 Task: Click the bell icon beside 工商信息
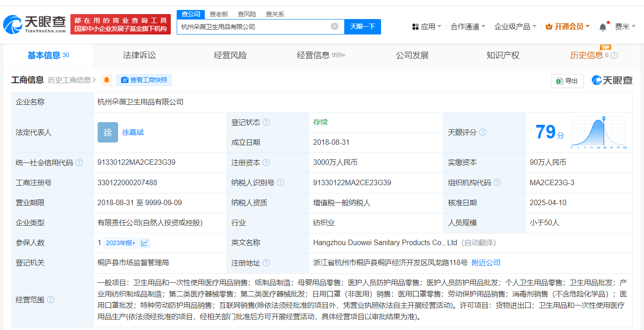click(106, 80)
